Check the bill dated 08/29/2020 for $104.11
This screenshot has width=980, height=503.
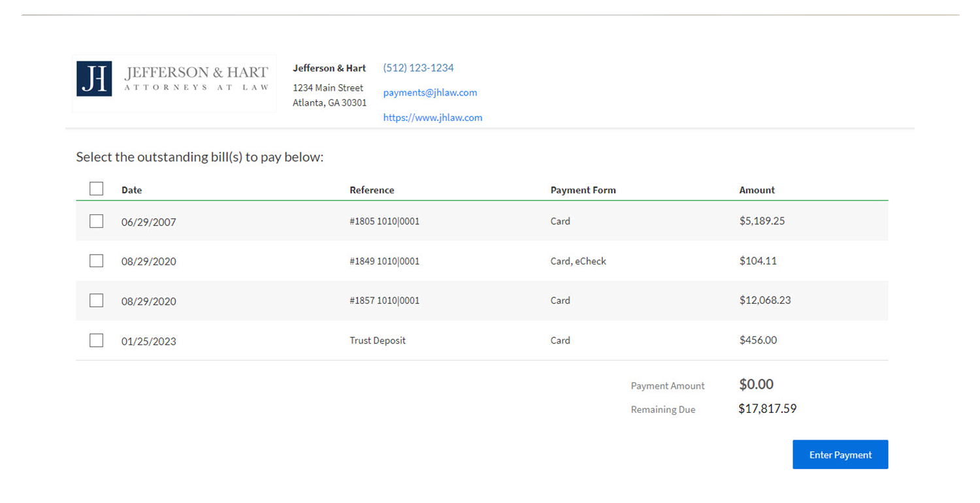[x=96, y=261]
